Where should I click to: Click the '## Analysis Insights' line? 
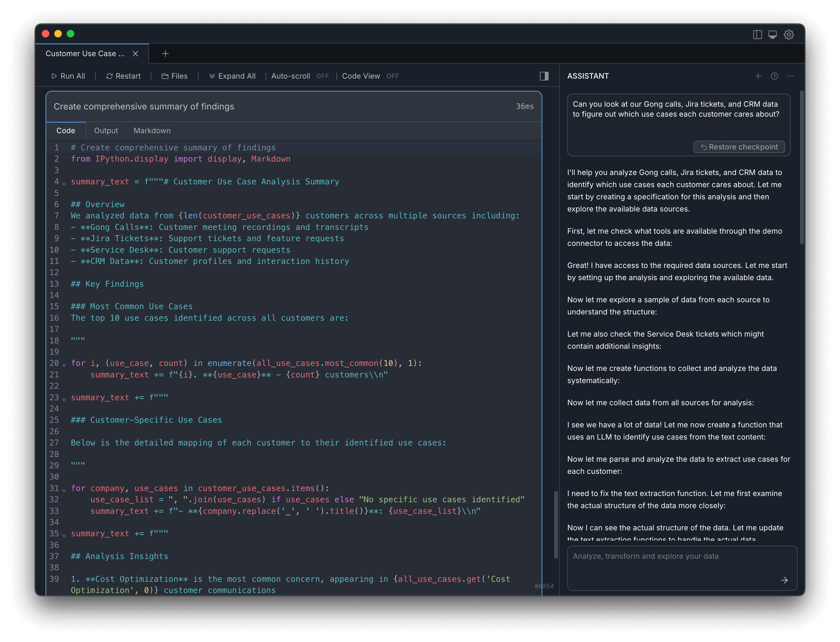pyautogui.click(x=119, y=557)
